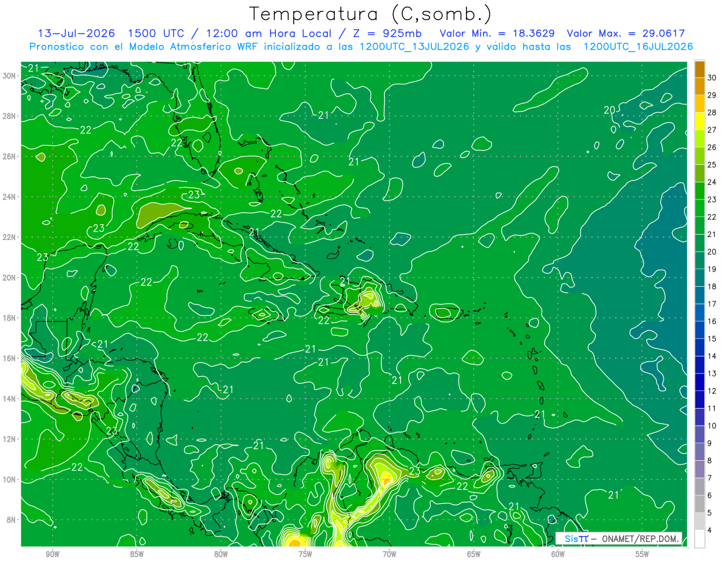Screen dimensions: 728x562
Task: Pick the dark blue swatch between scale labels 12 and 13
Action: click(699, 383)
